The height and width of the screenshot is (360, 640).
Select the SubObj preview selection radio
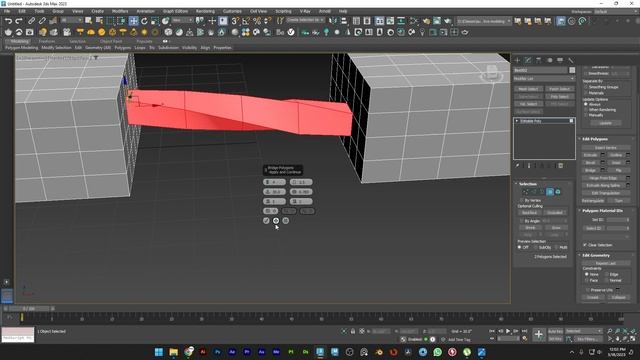point(536,247)
